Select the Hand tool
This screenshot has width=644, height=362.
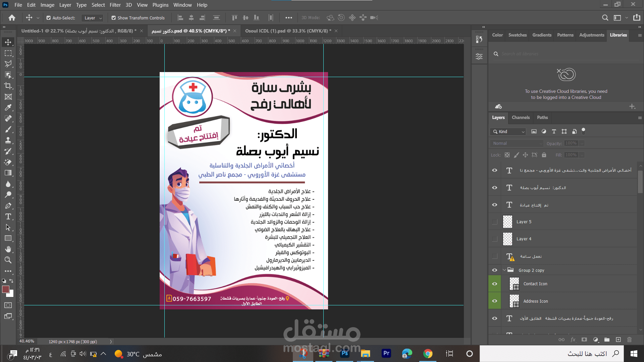pyautogui.click(x=8, y=249)
